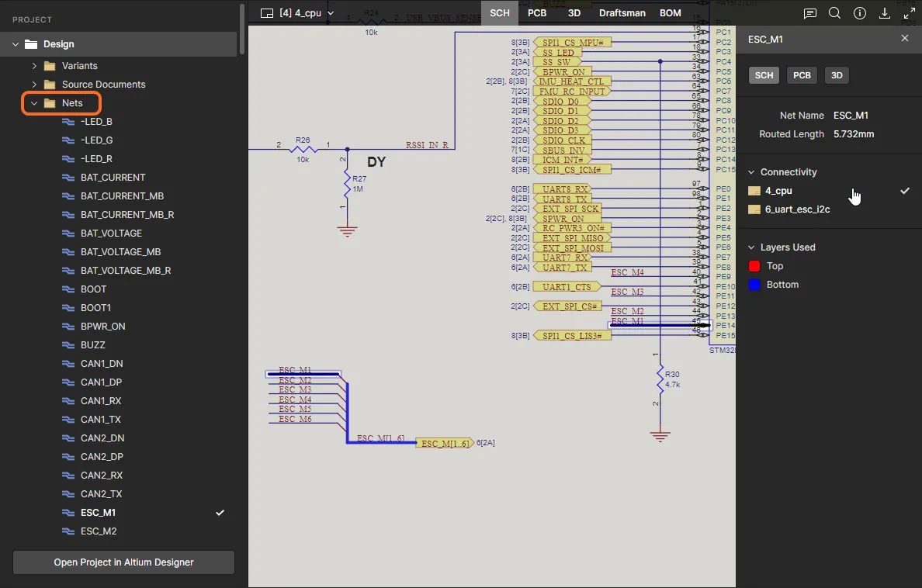Screen dimensions: 922x588
Task: Collapse the Nets folder
Action: (x=34, y=103)
